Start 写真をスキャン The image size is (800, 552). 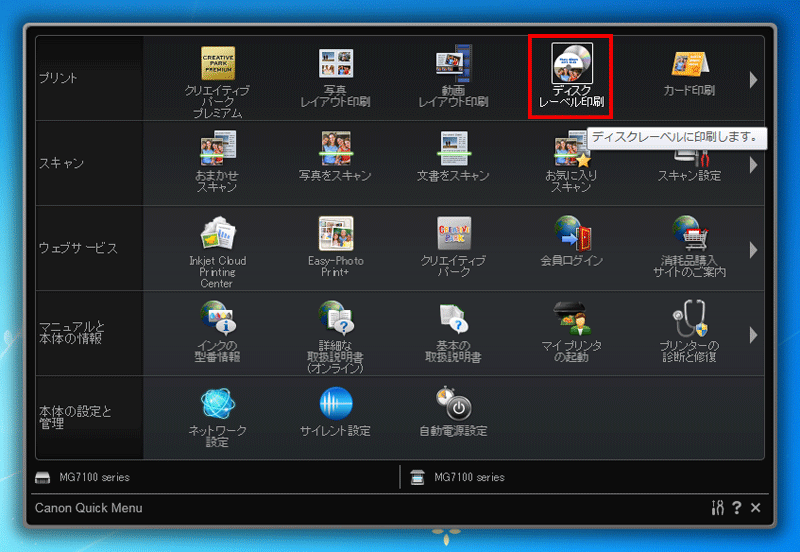(335, 156)
